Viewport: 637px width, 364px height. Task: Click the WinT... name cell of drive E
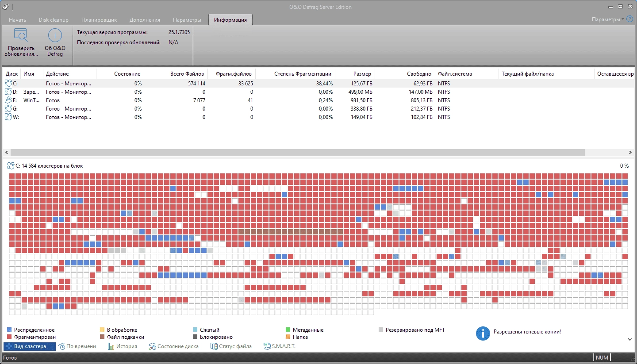[31, 100]
